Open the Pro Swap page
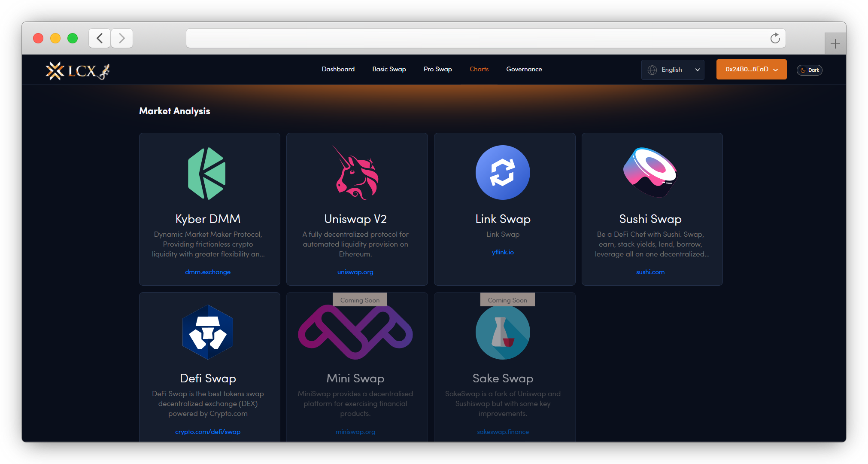 tap(437, 69)
